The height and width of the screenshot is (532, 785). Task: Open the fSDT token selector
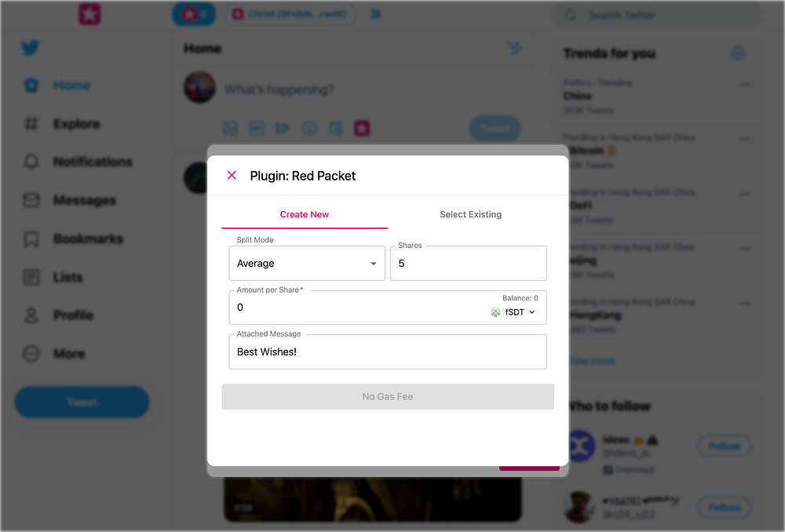513,312
